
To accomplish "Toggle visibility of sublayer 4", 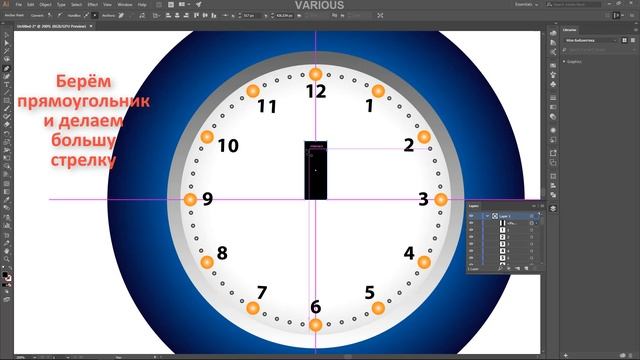I will (471, 251).
